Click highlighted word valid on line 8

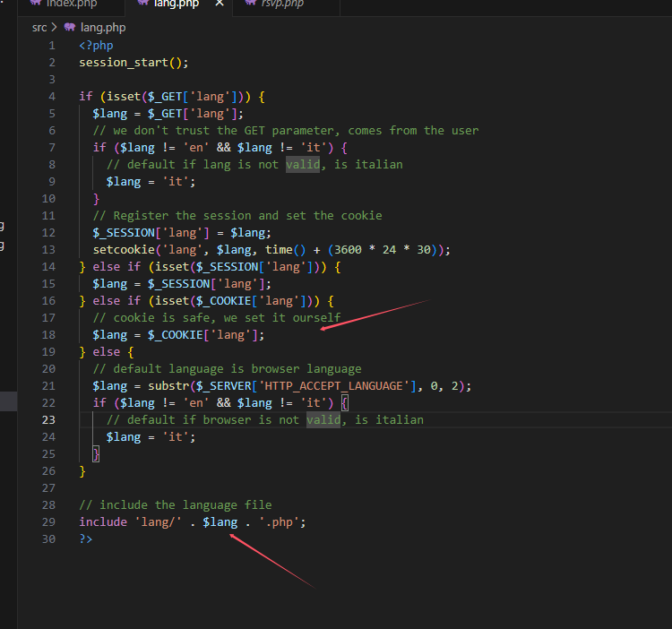pos(303,165)
